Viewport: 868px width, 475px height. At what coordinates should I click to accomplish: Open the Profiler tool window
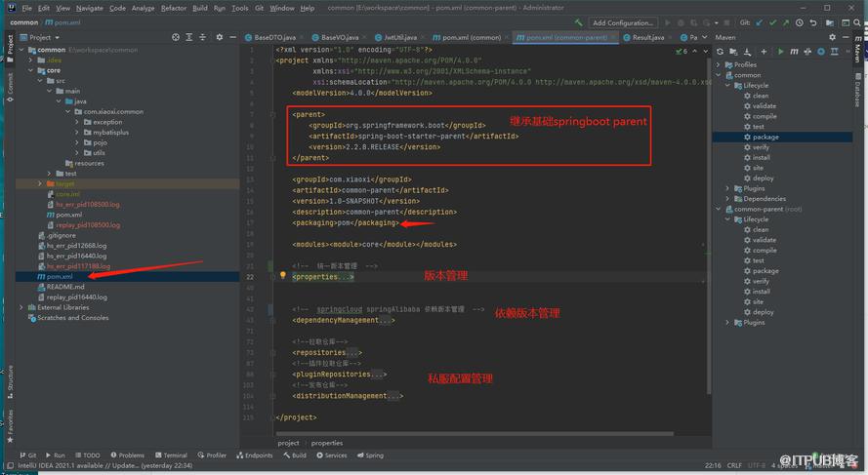point(212,455)
